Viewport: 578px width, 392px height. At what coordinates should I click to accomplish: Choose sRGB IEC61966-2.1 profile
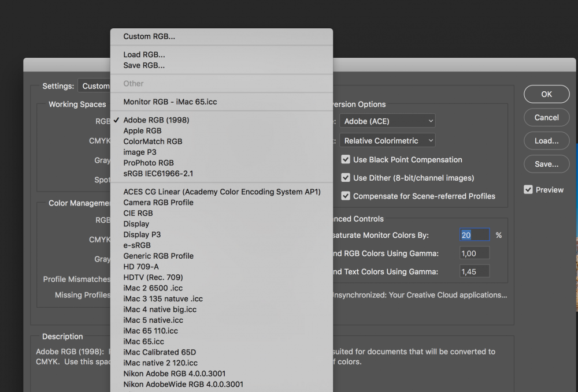pos(221,173)
